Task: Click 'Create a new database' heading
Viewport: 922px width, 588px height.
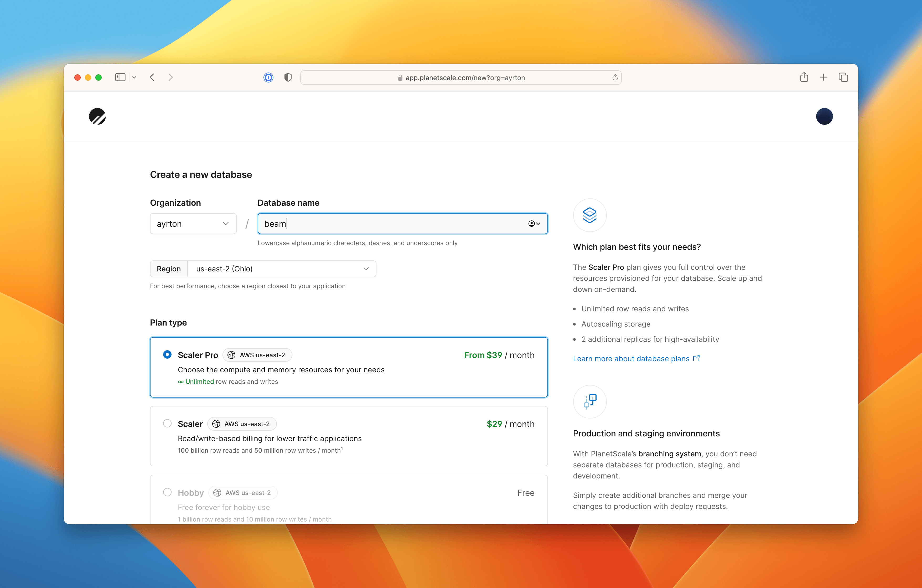Action: click(x=201, y=175)
